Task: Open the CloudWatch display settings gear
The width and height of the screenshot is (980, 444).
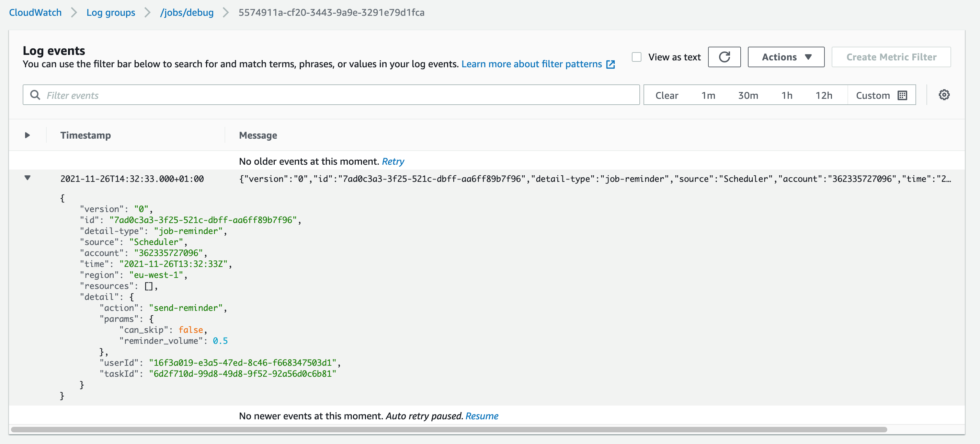Action: 944,95
